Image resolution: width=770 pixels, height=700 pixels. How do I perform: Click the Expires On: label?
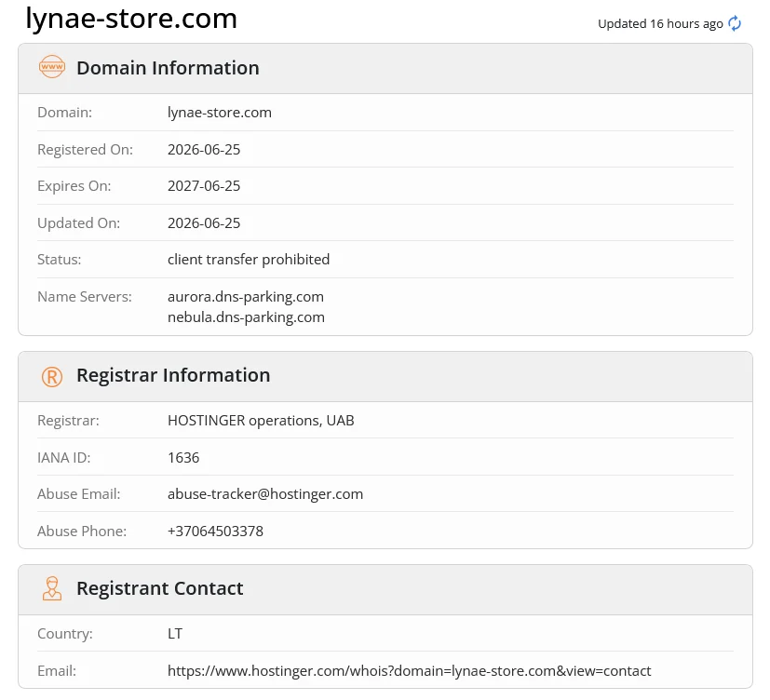[74, 186]
